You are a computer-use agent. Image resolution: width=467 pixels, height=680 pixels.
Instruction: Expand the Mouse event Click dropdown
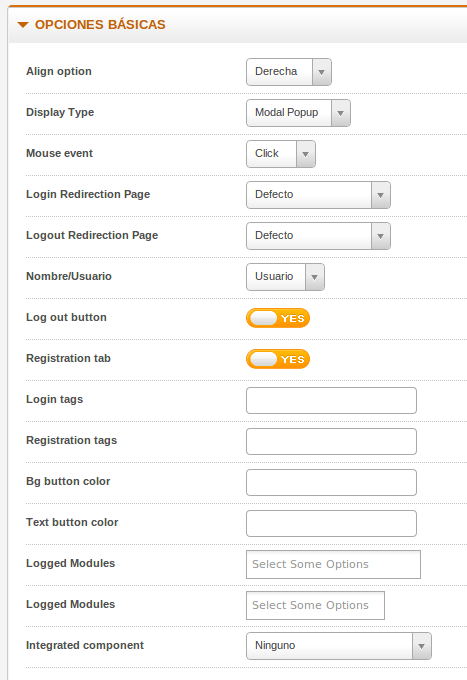pos(281,154)
